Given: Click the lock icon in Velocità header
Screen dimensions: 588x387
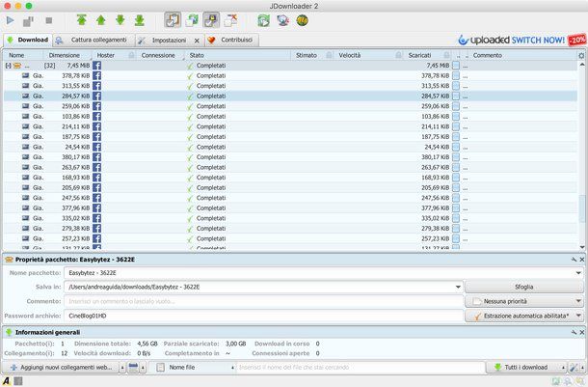Looking at the screenshot, I should click(399, 55).
